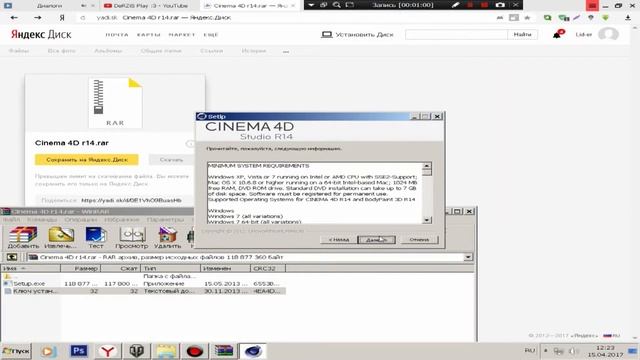Viewport: 640px width, 360px height.
Task: Open the RU language indicator in the tray
Action: (530, 351)
